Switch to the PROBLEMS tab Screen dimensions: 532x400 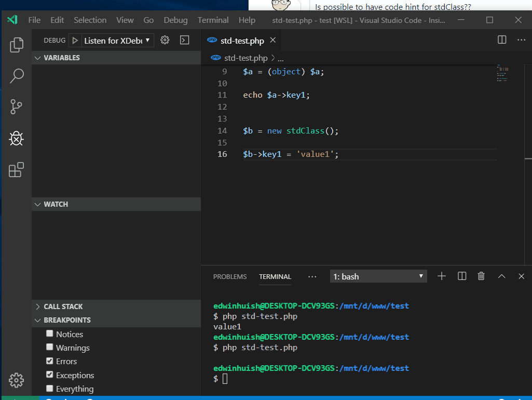(x=229, y=276)
